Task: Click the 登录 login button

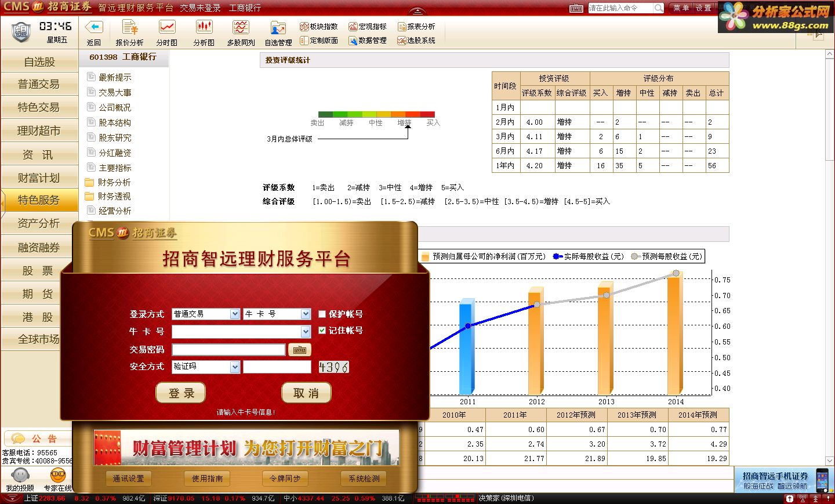Action: click(181, 393)
